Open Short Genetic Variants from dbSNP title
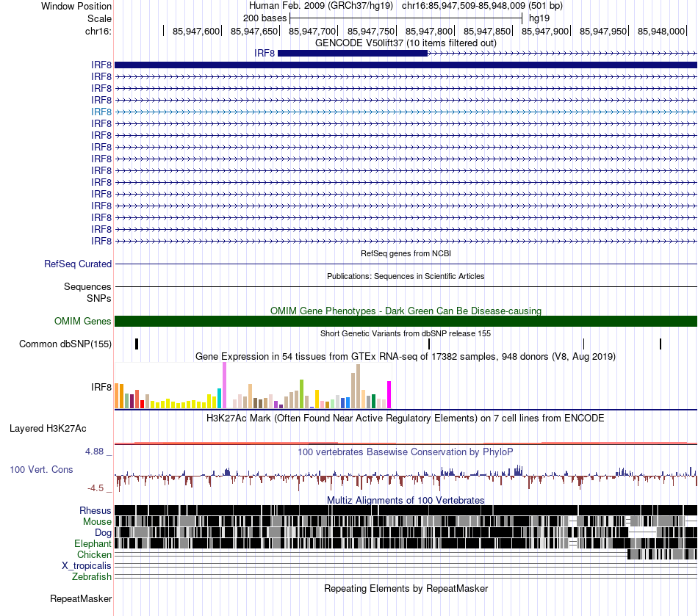The image size is (698, 616). pos(406,333)
